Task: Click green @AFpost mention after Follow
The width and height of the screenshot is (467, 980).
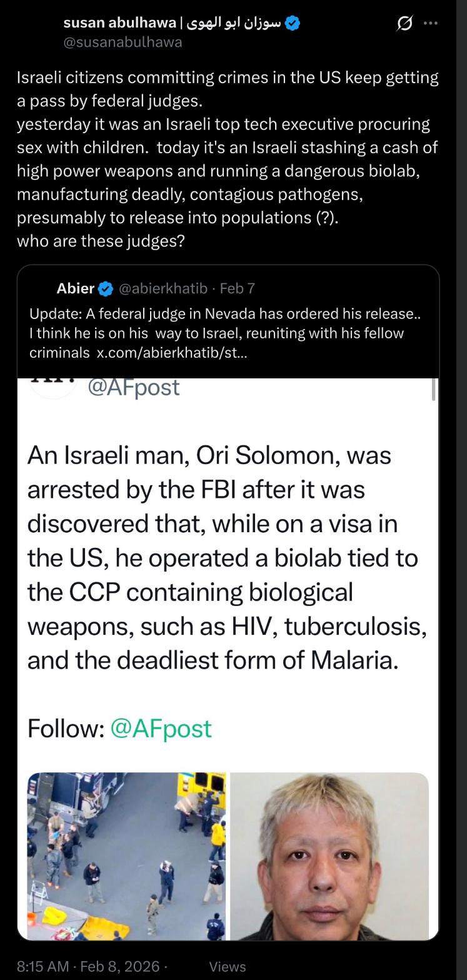Action: [x=161, y=728]
